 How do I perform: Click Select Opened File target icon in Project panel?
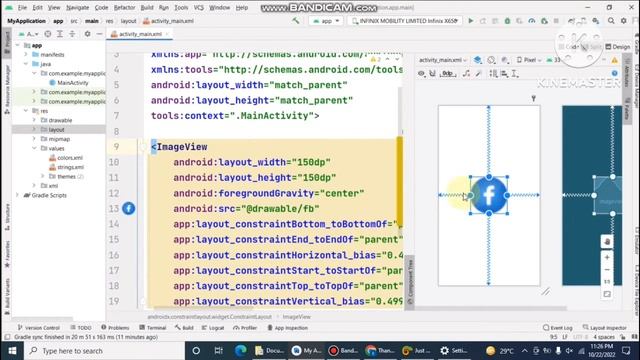pyautogui.click(x=48, y=34)
